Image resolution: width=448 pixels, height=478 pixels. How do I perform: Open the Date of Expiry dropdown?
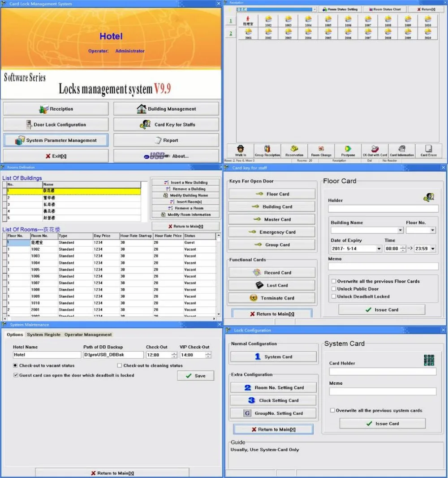click(x=379, y=248)
